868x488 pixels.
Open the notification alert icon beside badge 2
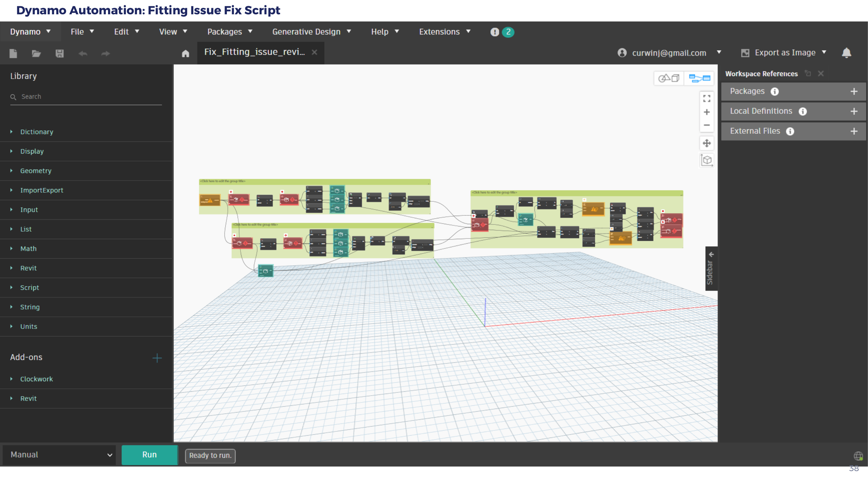coord(495,32)
